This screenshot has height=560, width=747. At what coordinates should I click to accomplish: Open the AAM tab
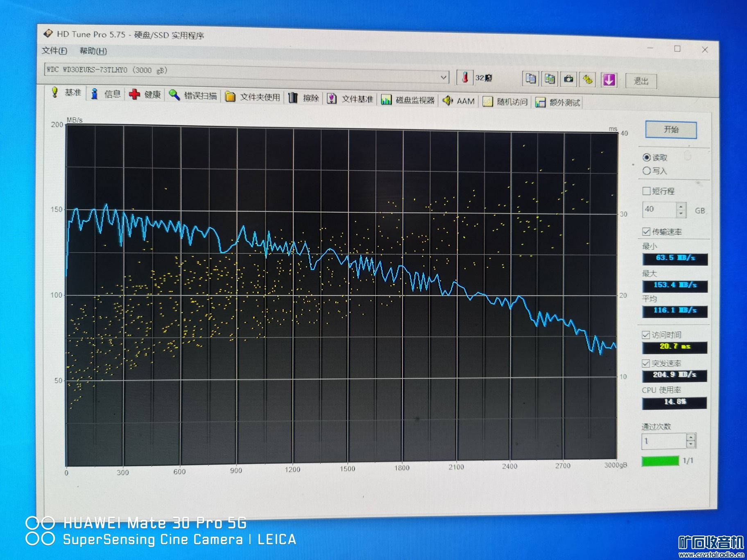[x=459, y=101]
